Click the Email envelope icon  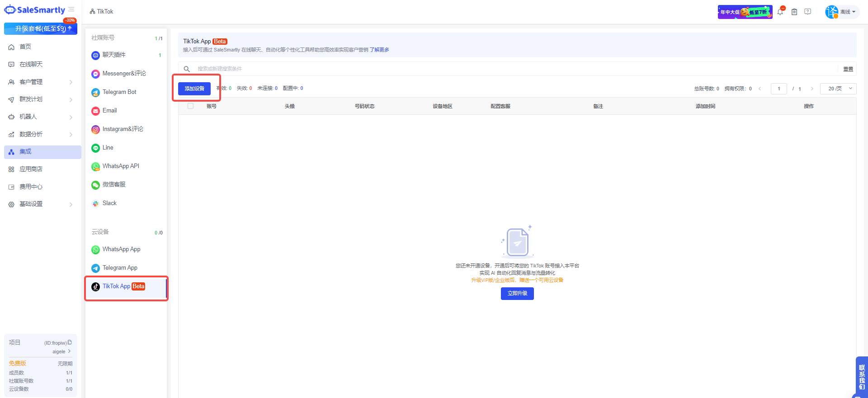click(95, 111)
